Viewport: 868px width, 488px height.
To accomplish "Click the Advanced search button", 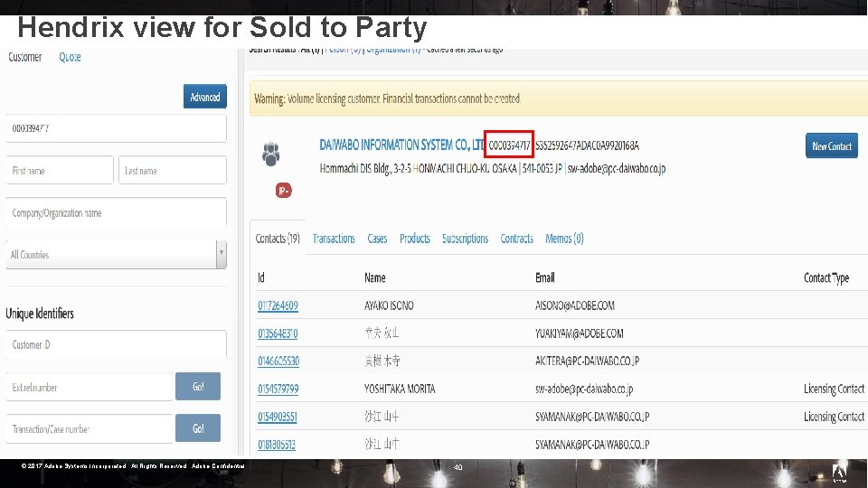I will tap(205, 97).
